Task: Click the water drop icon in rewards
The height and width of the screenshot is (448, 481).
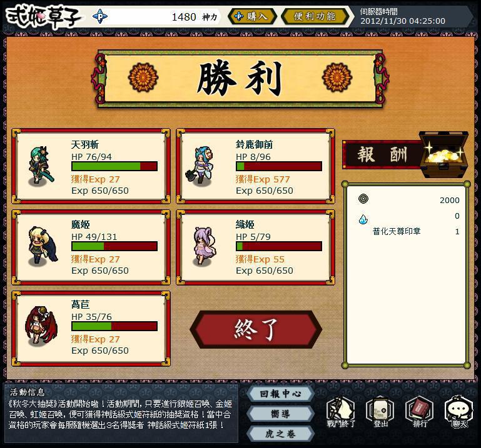Action: [363, 219]
